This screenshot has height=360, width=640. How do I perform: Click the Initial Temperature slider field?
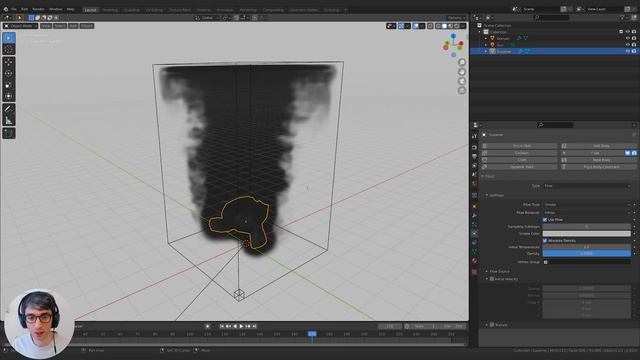587,247
